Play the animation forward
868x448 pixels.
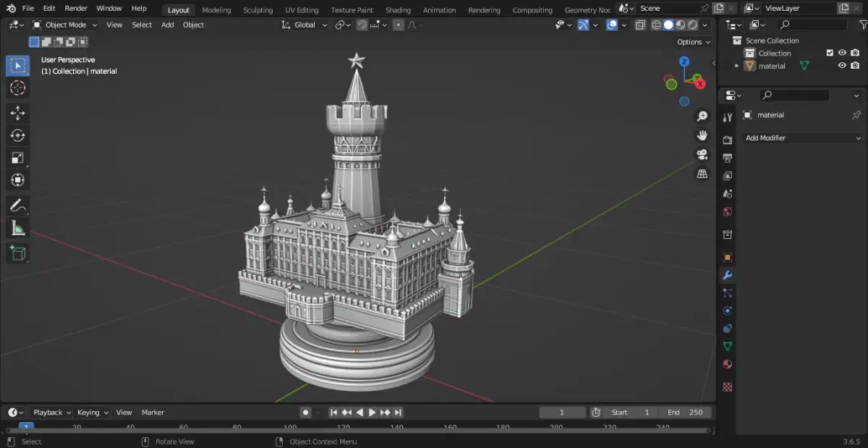pyautogui.click(x=372, y=413)
